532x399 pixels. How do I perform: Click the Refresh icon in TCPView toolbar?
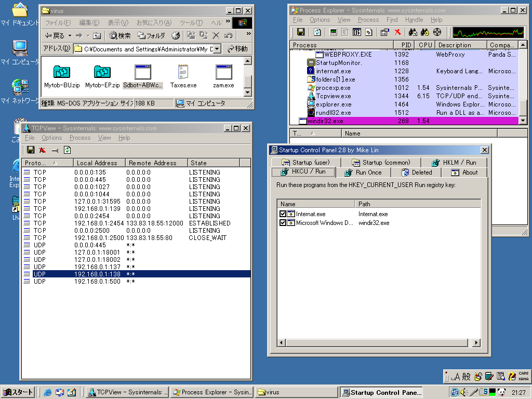(x=67, y=150)
